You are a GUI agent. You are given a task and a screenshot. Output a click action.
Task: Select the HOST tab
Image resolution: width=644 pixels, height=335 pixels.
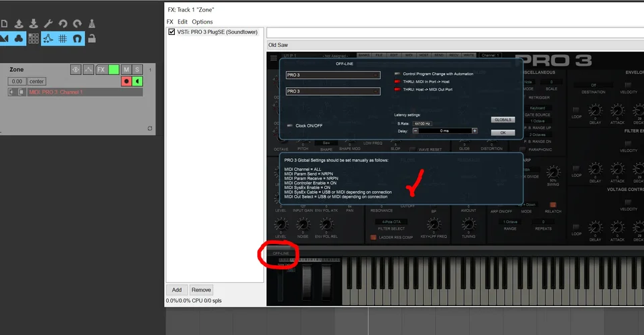point(424,55)
